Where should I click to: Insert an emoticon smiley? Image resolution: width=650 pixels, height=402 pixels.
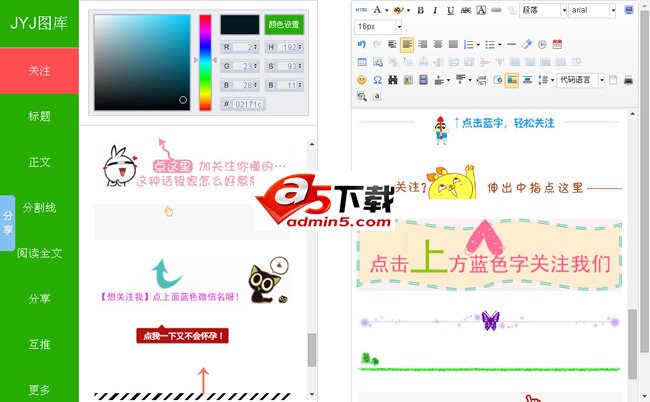362,80
